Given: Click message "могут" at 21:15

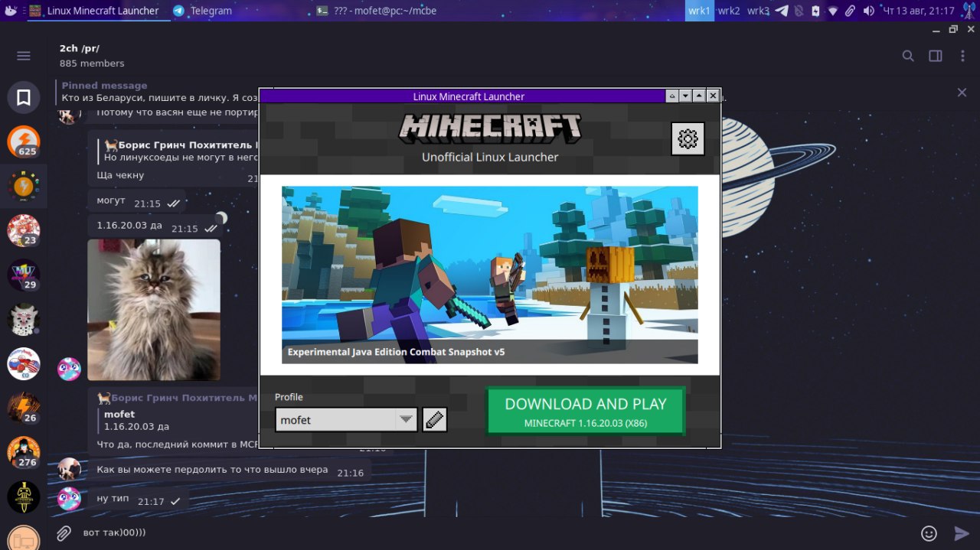Looking at the screenshot, I should tap(136, 201).
